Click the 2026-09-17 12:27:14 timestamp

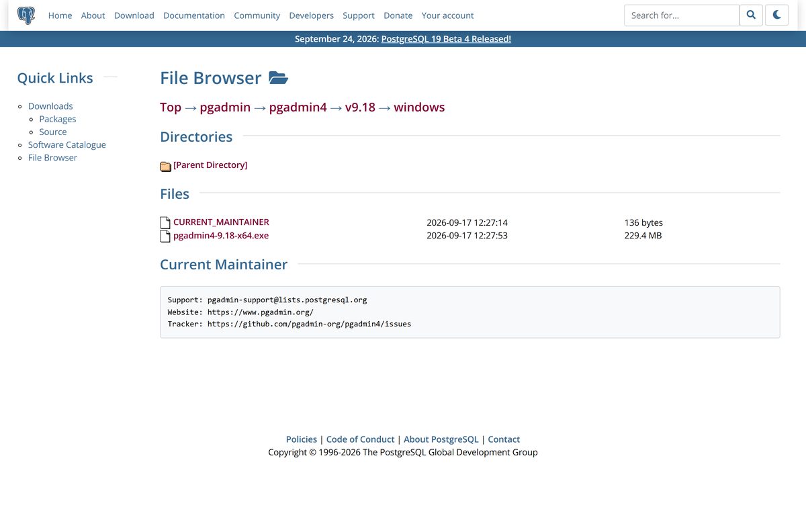tap(467, 222)
